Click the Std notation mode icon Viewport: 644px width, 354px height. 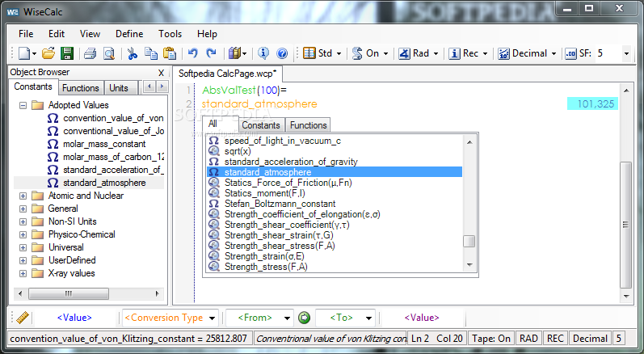tap(309, 53)
